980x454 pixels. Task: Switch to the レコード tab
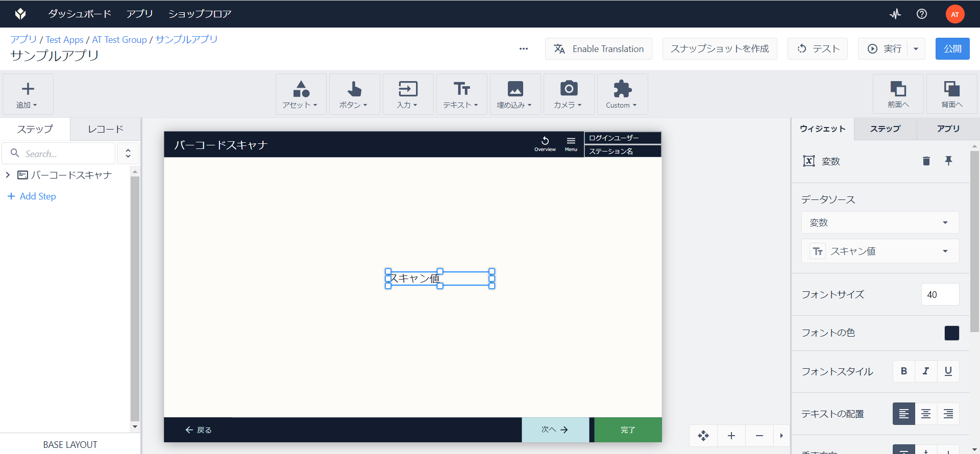(106, 129)
